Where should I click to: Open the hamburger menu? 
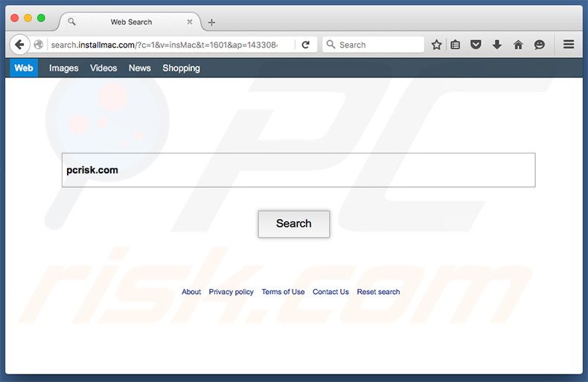click(x=569, y=44)
